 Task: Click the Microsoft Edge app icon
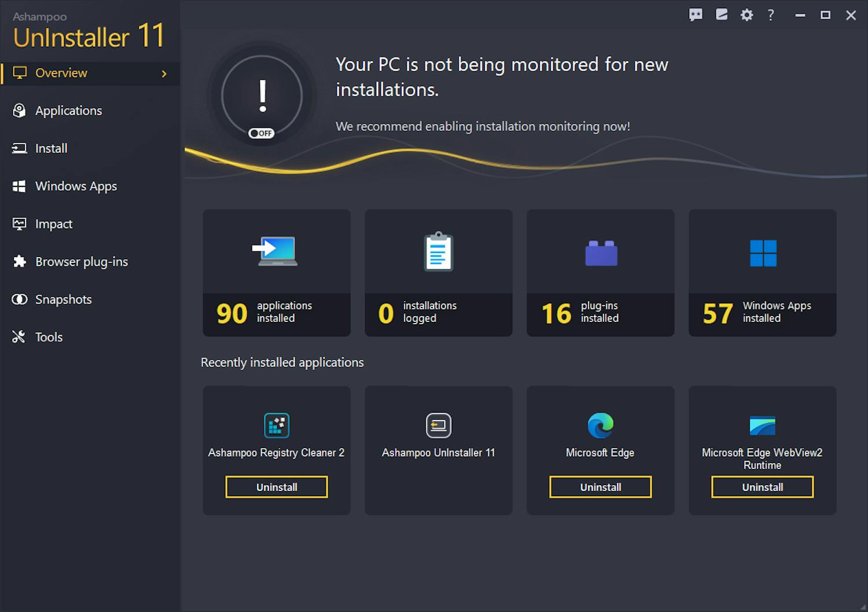point(601,426)
